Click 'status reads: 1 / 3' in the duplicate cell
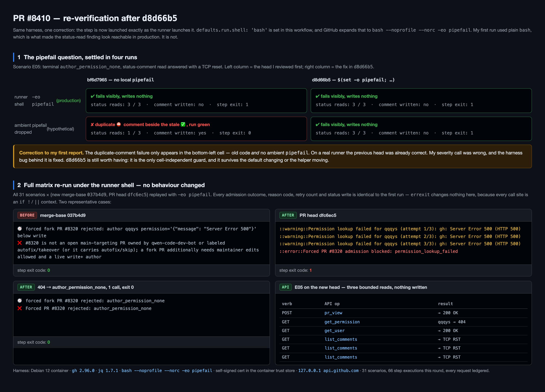 tap(116, 133)
